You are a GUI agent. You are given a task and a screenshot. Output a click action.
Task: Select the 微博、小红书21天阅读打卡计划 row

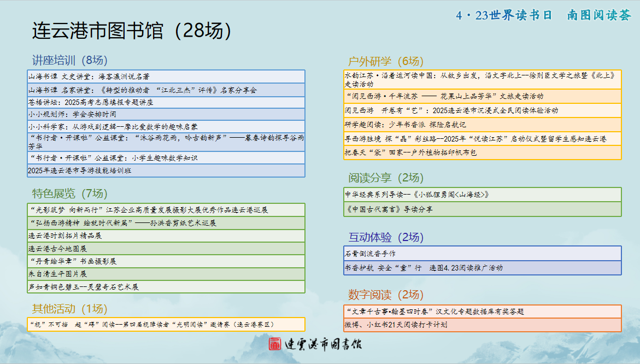point(482,325)
